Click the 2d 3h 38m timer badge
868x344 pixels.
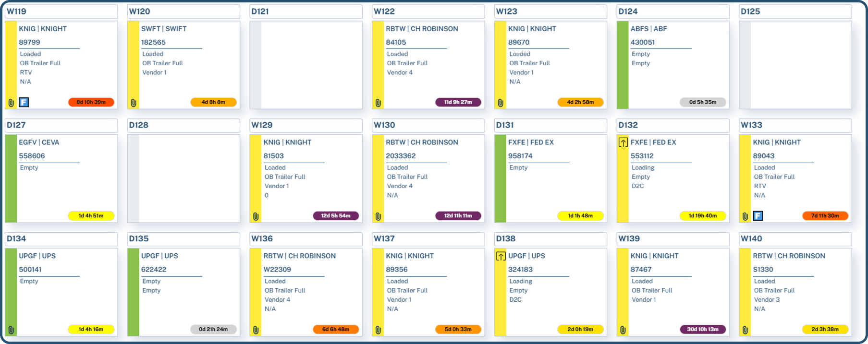coord(825,330)
